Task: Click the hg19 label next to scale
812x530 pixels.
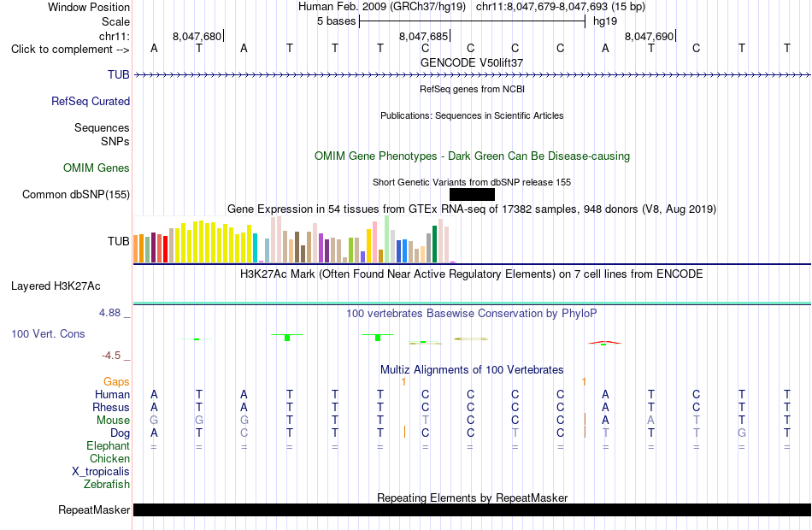Action: 605,21
